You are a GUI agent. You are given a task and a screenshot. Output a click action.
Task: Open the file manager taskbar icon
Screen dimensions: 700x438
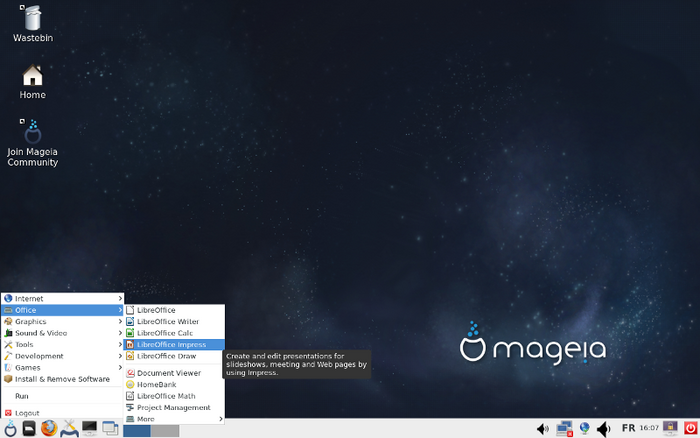[x=30, y=429]
